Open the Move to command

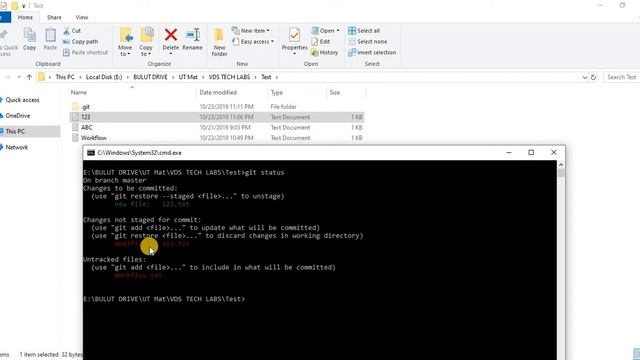point(125,42)
